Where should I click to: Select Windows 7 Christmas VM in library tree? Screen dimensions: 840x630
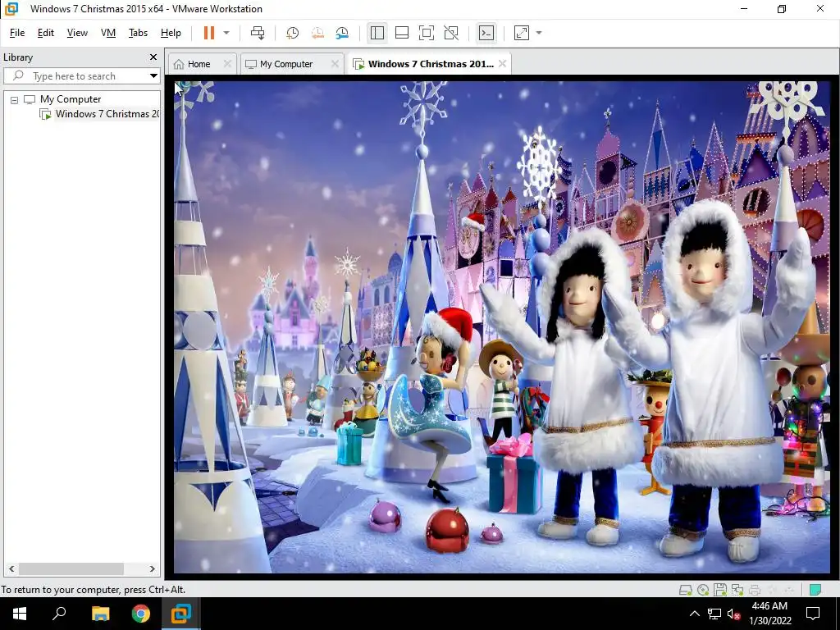tap(107, 113)
